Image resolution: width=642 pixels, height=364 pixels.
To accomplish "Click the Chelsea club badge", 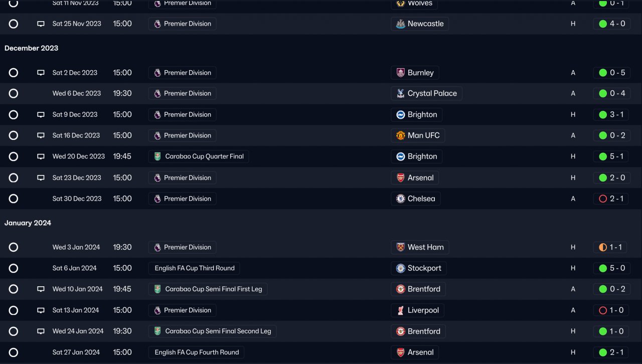I will pyautogui.click(x=400, y=199).
